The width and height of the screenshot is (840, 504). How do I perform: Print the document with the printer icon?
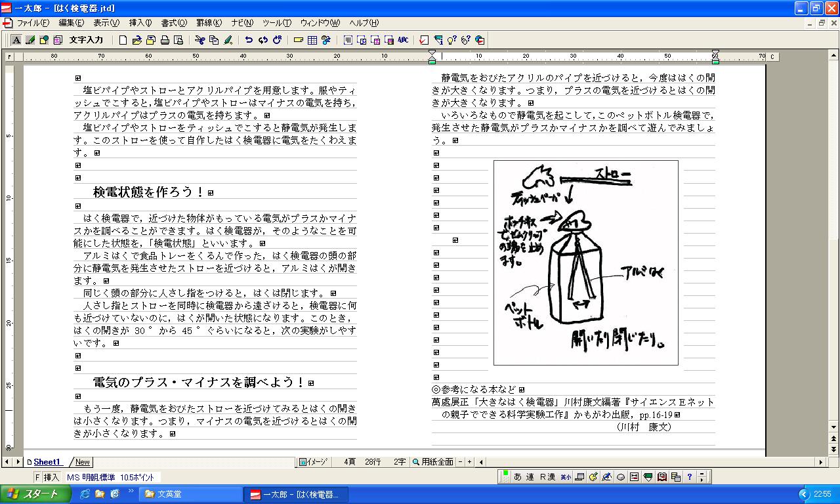click(x=165, y=40)
